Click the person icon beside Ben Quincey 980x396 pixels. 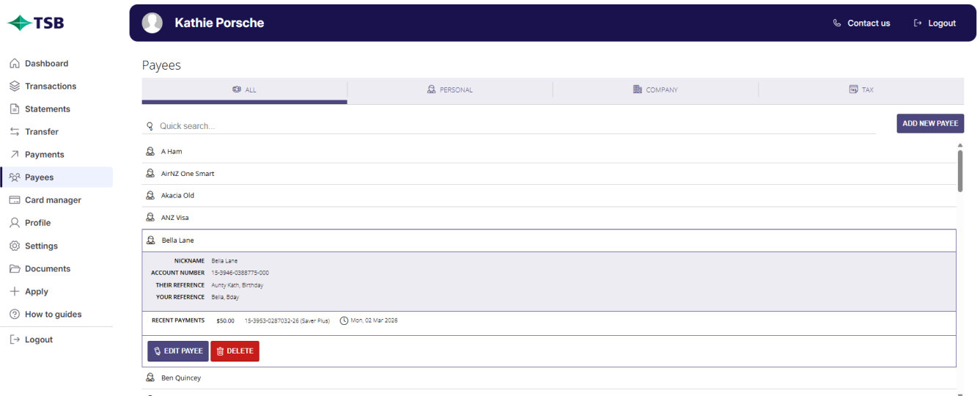(x=150, y=378)
